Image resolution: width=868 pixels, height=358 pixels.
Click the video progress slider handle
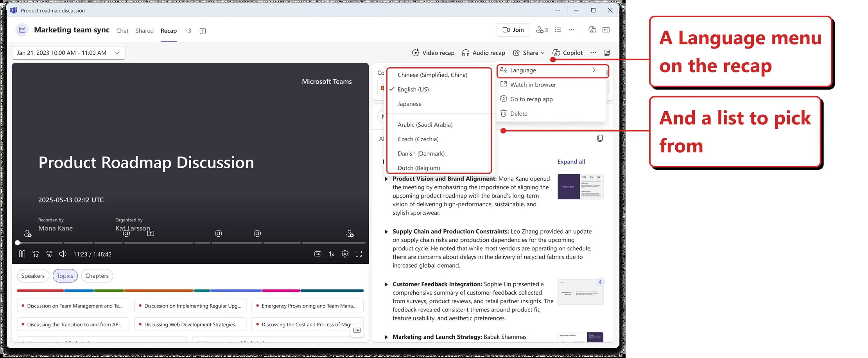tap(18, 243)
